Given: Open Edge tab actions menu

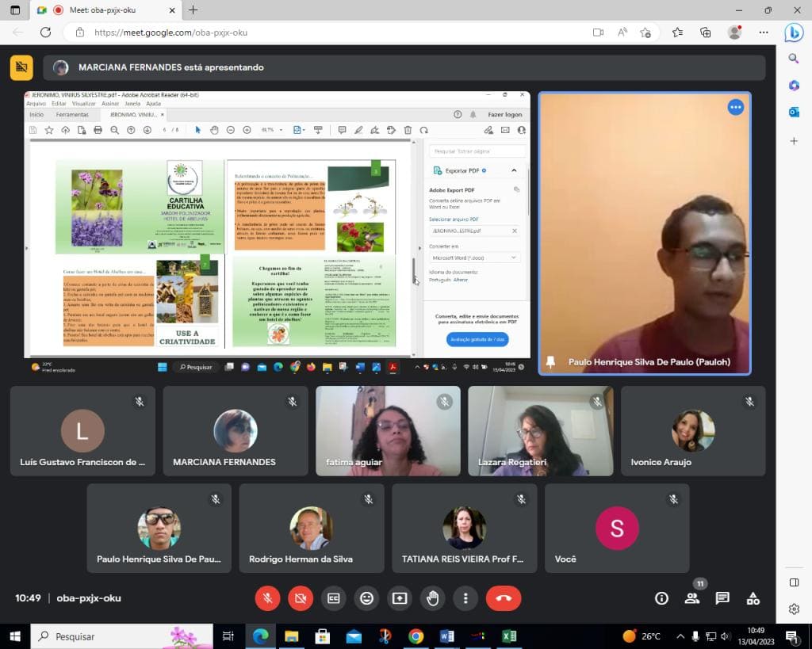Looking at the screenshot, I should (15, 10).
